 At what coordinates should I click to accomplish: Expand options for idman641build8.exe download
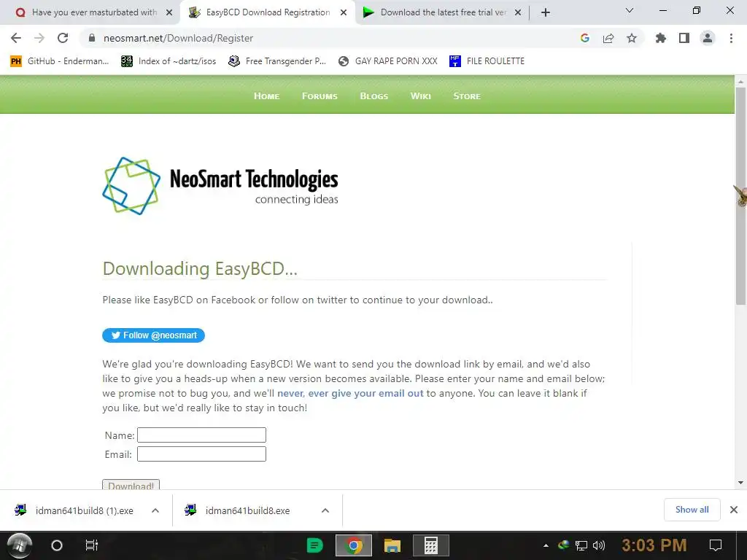(x=325, y=510)
